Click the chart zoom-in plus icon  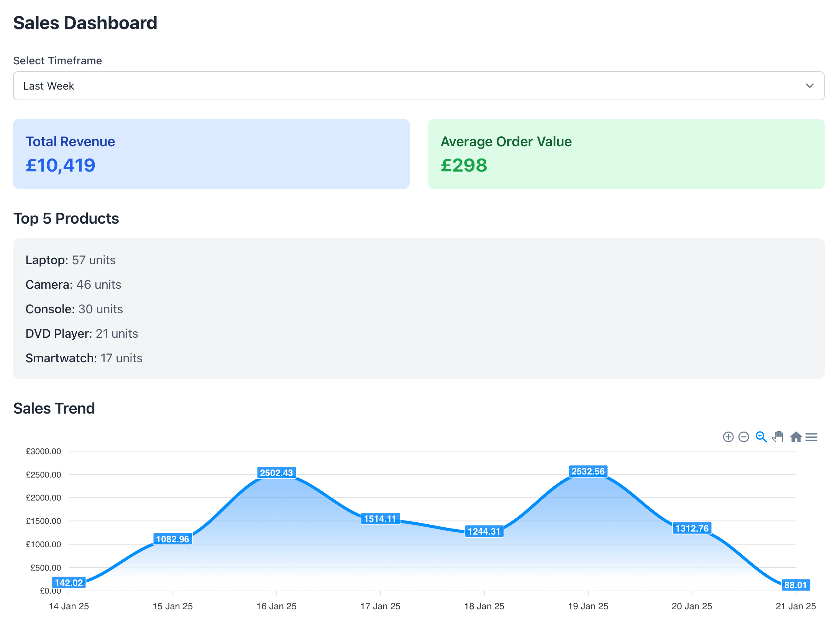[728, 437]
